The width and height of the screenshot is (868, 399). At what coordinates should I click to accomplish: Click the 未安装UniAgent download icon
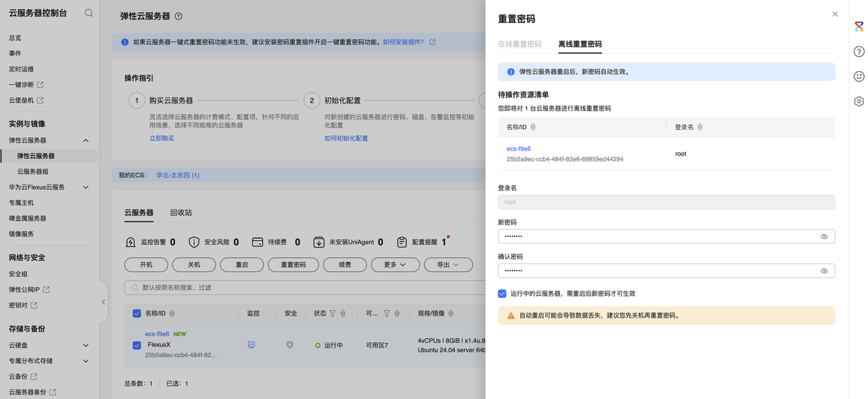coord(319,242)
